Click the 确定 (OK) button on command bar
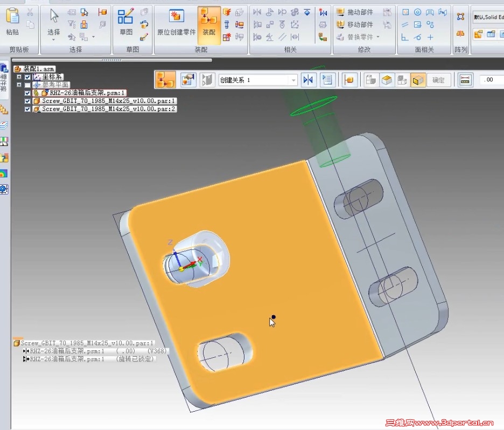The height and width of the screenshot is (430, 504). pos(438,80)
